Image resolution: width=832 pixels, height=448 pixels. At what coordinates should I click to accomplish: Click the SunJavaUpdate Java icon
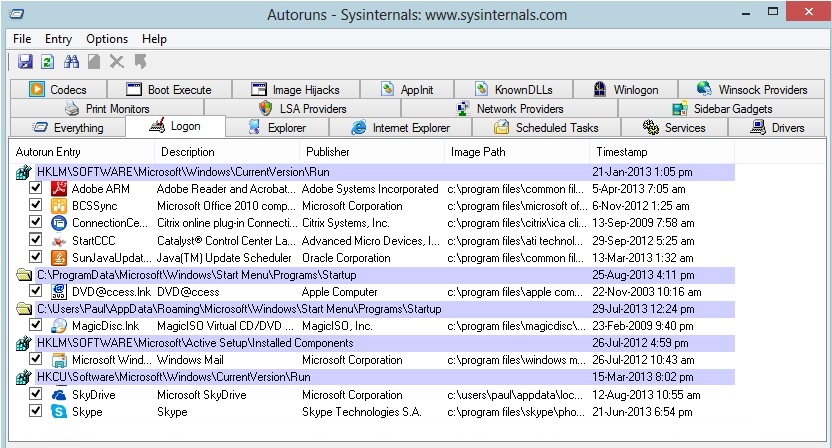coord(59,258)
